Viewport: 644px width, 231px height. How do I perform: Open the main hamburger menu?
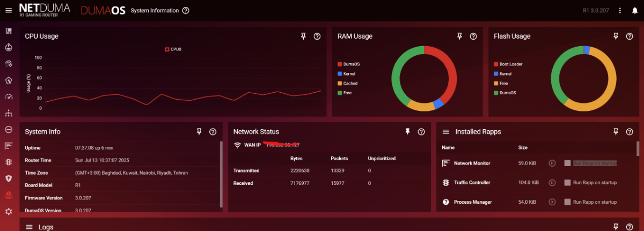pyautogui.click(x=8, y=10)
